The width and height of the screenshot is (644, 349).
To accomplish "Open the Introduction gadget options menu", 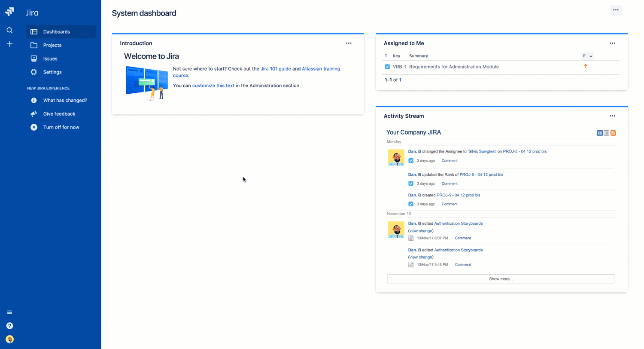I will pyautogui.click(x=349, y=43).
